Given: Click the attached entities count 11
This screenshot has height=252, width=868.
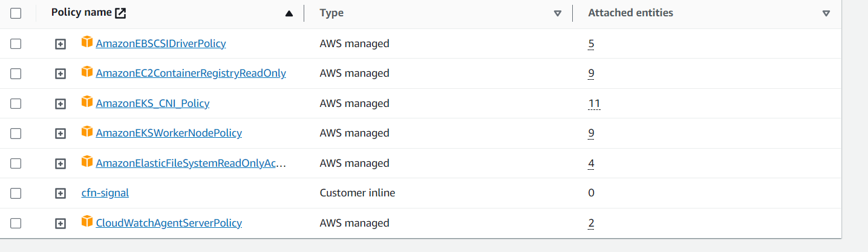Looking at the screenshot, I should pos(594,103).
